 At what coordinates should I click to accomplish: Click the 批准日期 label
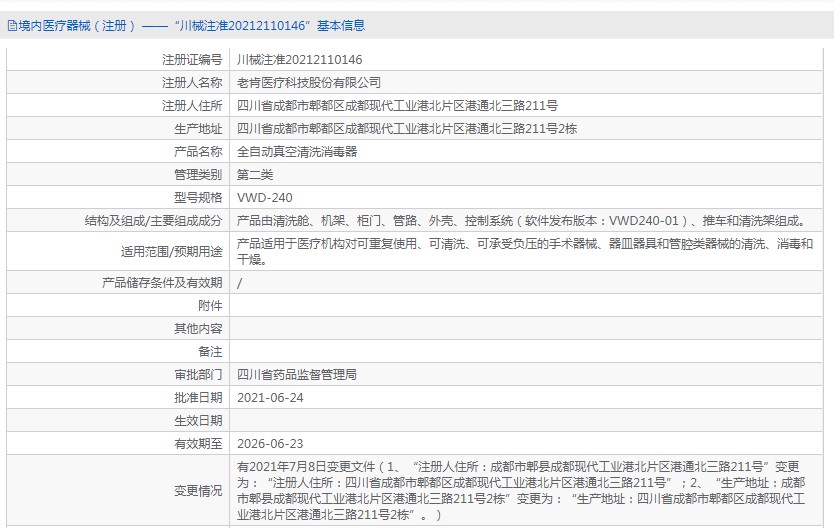pos(198,397)
